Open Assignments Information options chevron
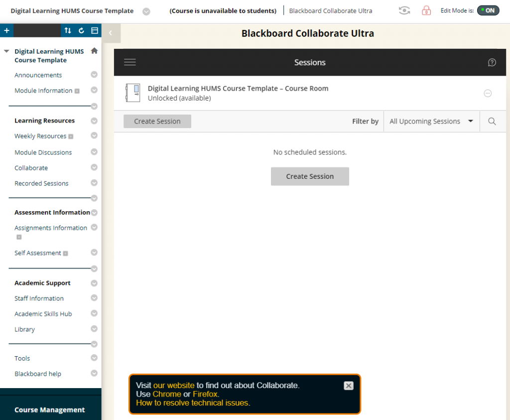 (94, 227)
